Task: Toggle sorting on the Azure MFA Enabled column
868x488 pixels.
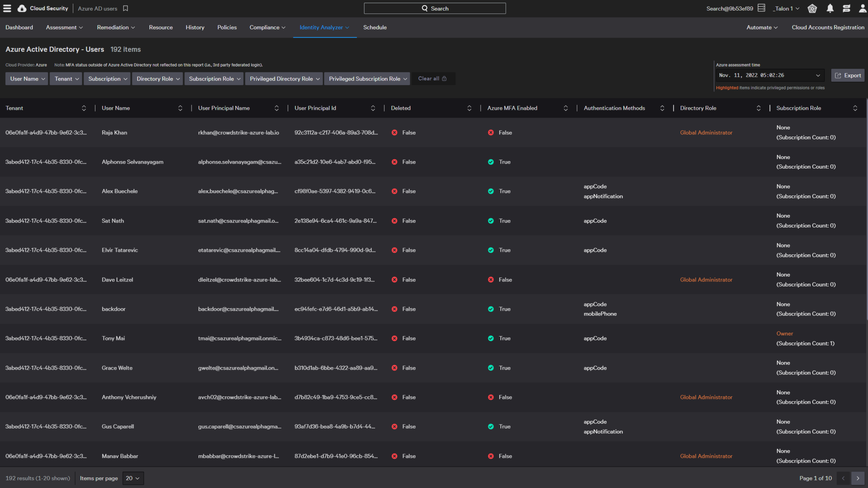Action: tap(566, 108)
